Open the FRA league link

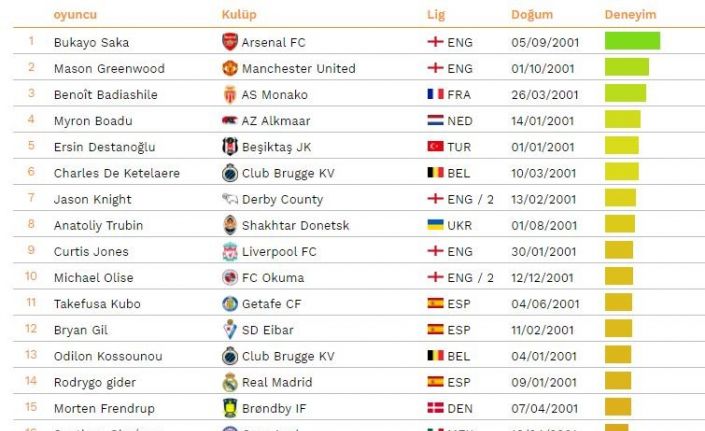tap(460, 95)
